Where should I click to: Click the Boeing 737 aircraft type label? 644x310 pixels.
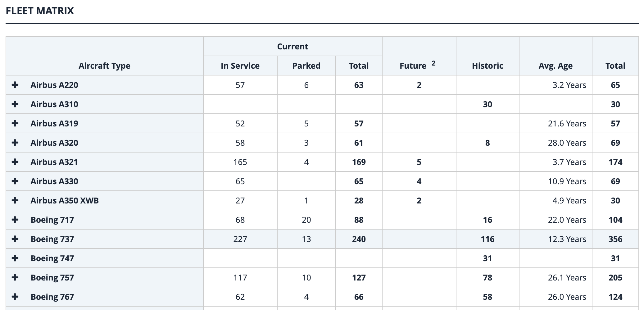click(52, 239)
